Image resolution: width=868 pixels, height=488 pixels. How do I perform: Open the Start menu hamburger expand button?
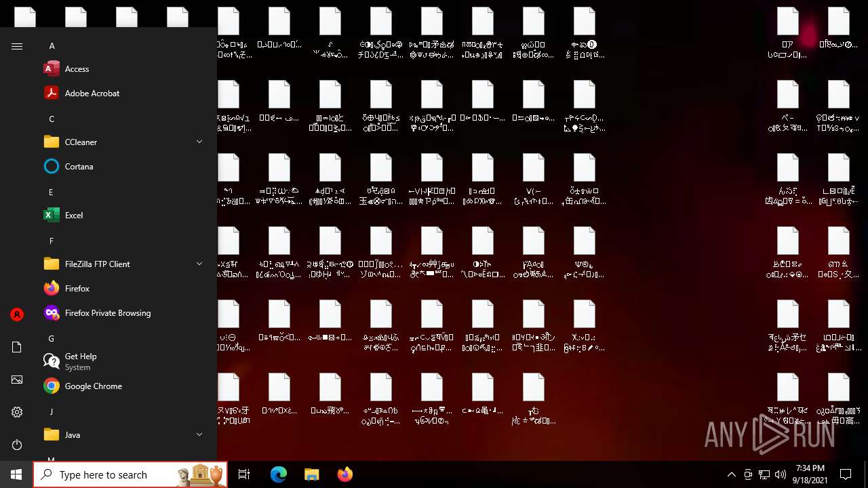tap(17, 46)
